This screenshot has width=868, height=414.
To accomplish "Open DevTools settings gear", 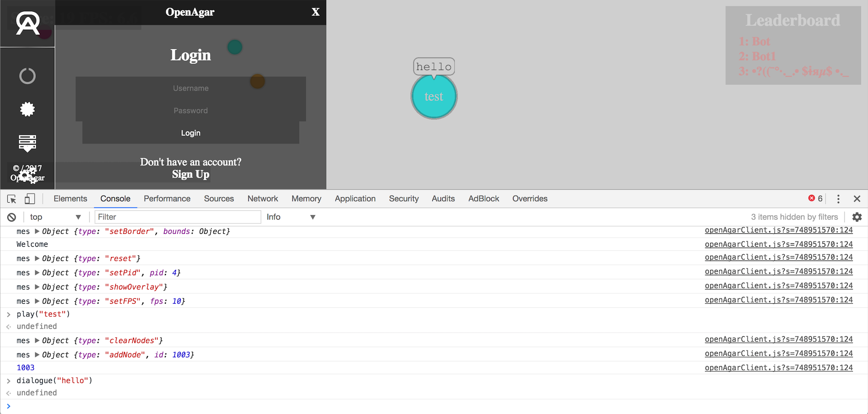I will tap(857, 217).
